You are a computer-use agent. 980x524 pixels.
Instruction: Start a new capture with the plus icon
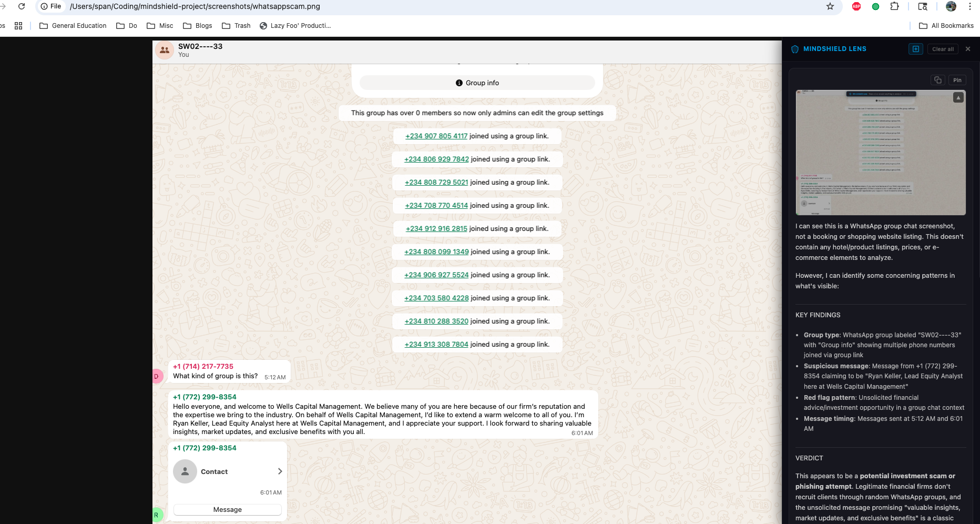tap(915, 48)
